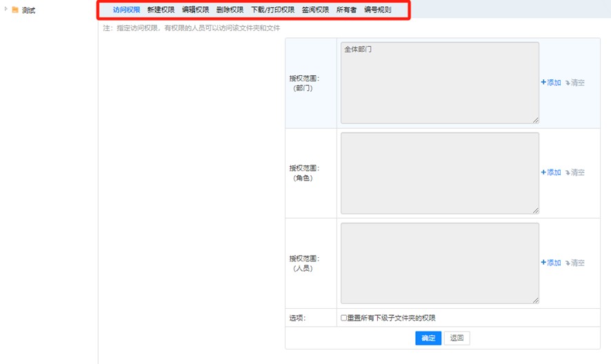
Task: Click the 返回 button
Action: point(457,338)
